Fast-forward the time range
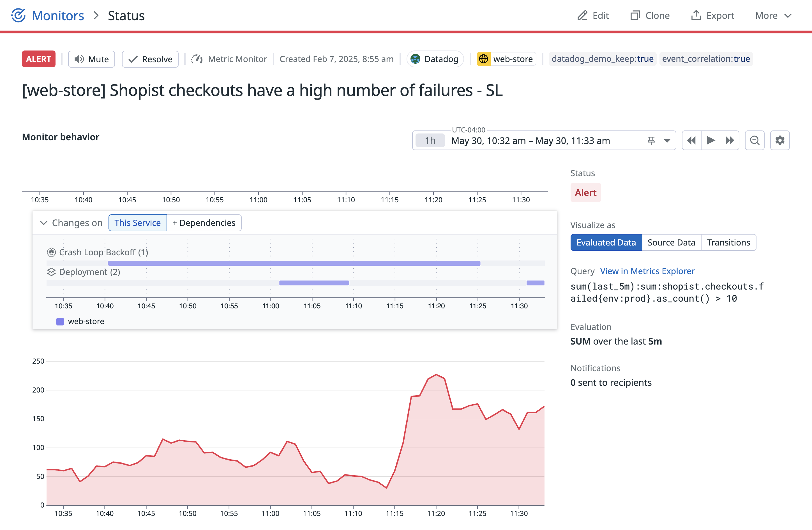This screenshot has width=812, height=530. point(730,140)
